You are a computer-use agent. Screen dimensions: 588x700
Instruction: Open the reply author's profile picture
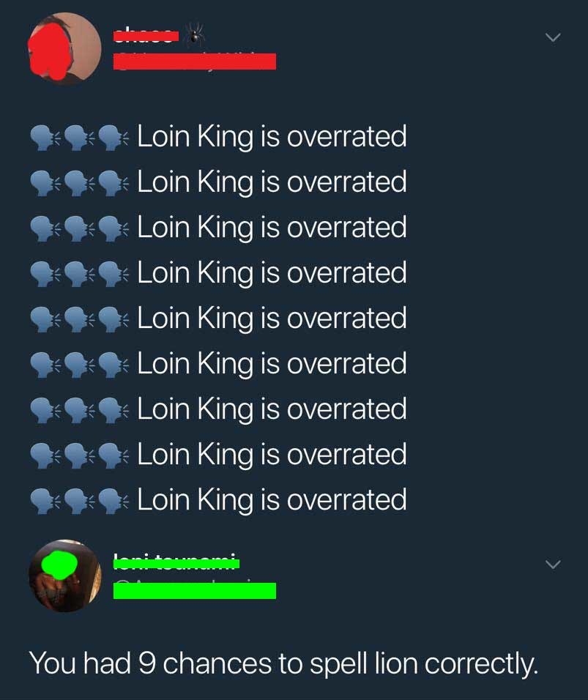coord(65,576)
